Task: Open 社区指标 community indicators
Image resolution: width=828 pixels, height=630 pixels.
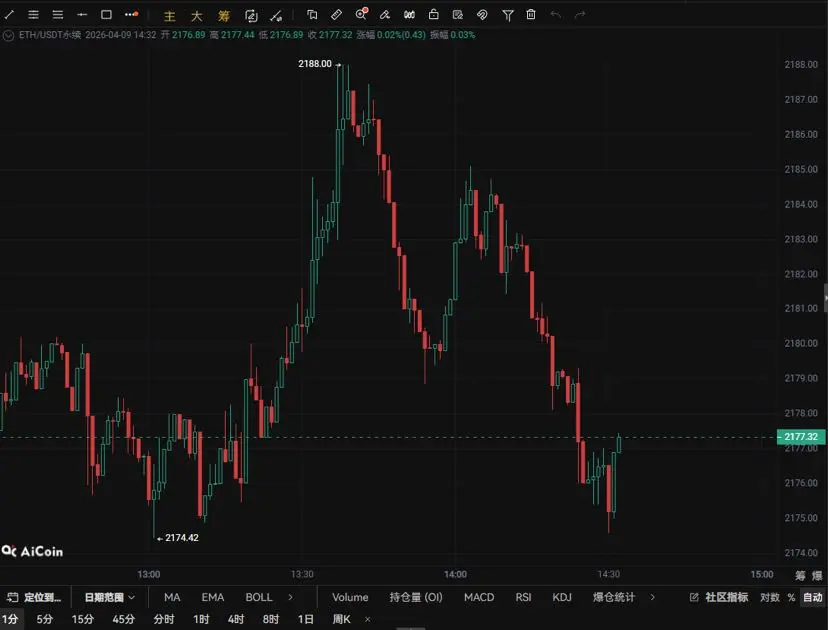Action: [x=719, y=597]
